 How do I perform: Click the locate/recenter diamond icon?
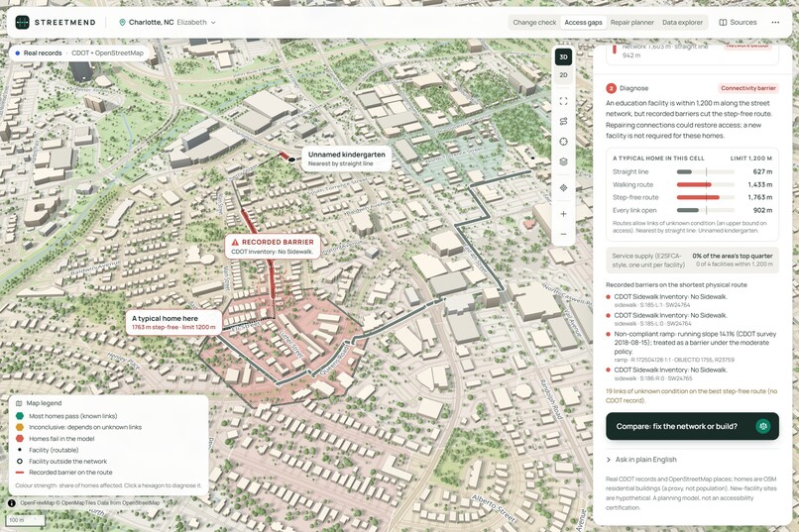pyautogui.click(x=563, y=188)
